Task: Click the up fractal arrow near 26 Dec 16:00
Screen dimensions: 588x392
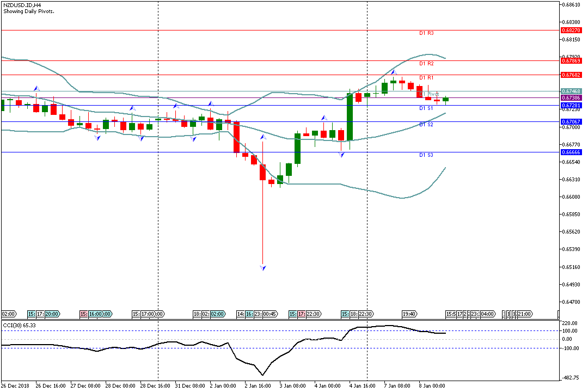Action: 36,88
